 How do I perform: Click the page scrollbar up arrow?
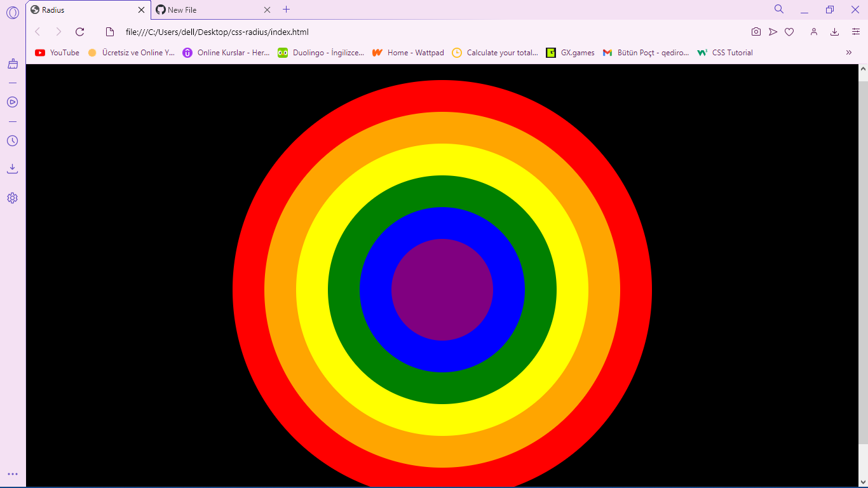(863, 69)
